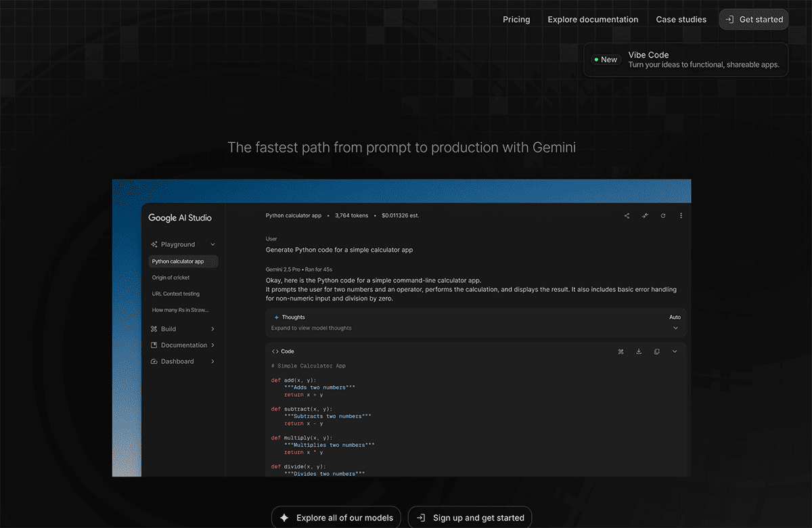The height and width of the screenshot is (528, 812).
Task: Expand the model Thoughts panel chevron
Action: click(675, 328)
